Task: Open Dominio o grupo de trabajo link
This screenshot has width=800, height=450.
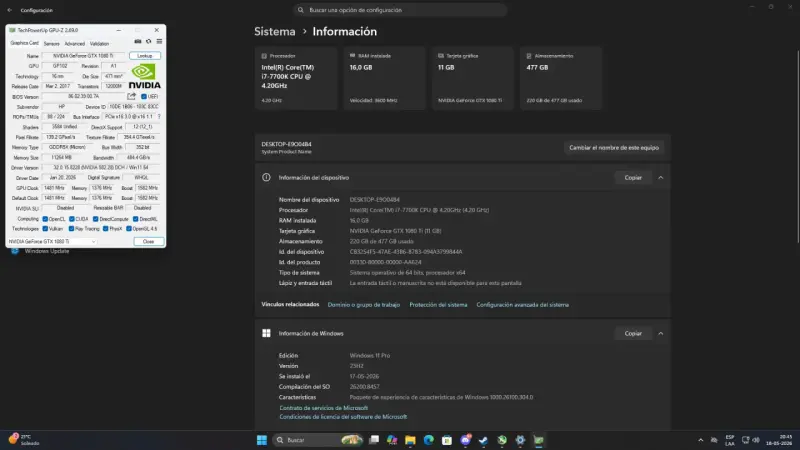Action: pos(364,305)
